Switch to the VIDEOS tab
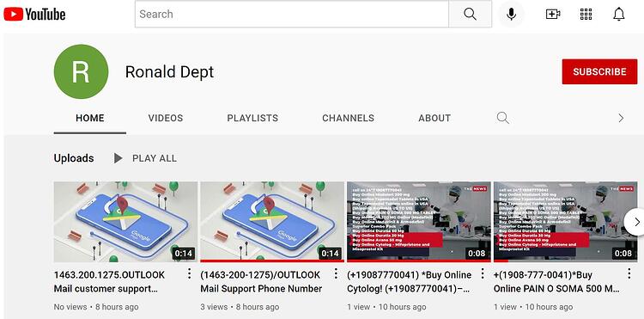 coord(166,118)
